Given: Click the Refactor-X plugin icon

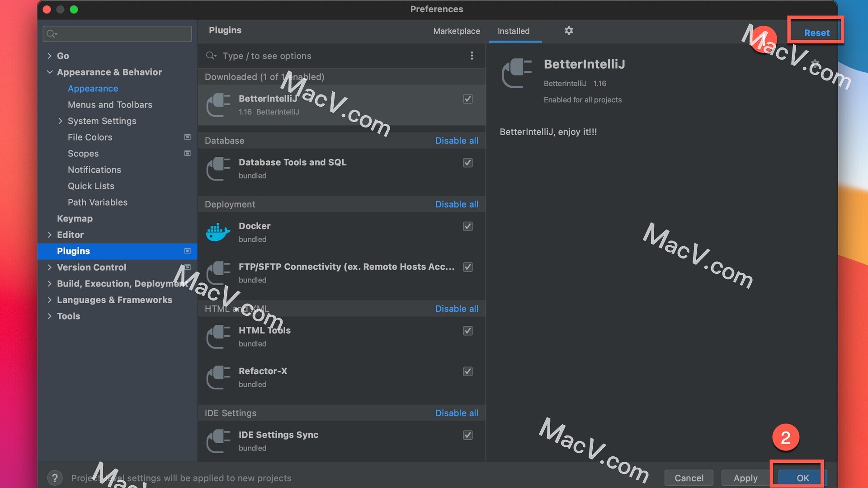Looking at the screenshot, I should tap(218, 377).
